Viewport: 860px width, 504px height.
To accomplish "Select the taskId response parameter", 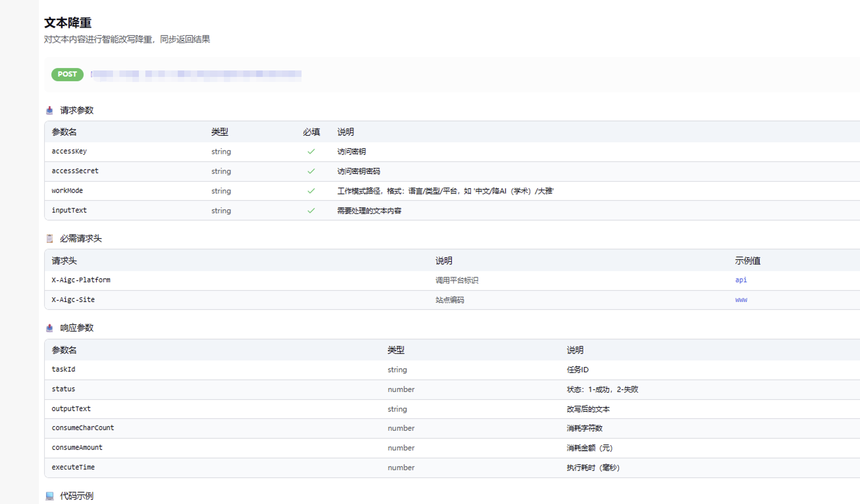I will (63, 370).
